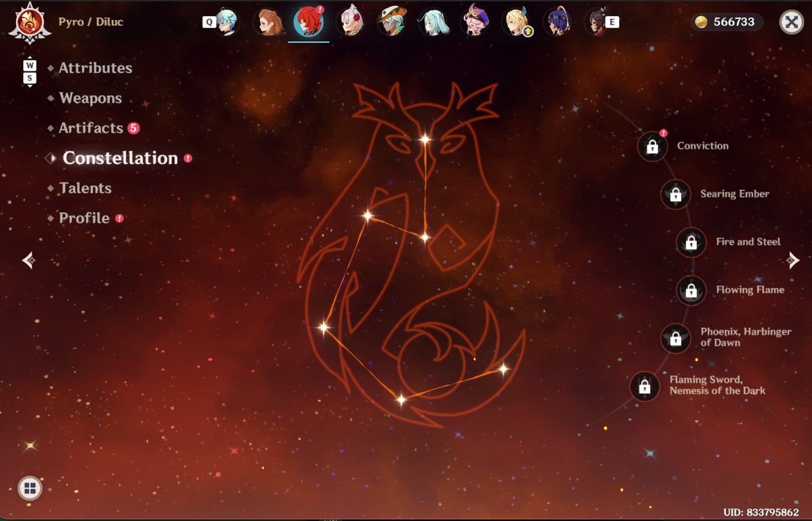The image size is (812, 521).
Task: Click the Pyro element emblem
Action: coord(30,22)
